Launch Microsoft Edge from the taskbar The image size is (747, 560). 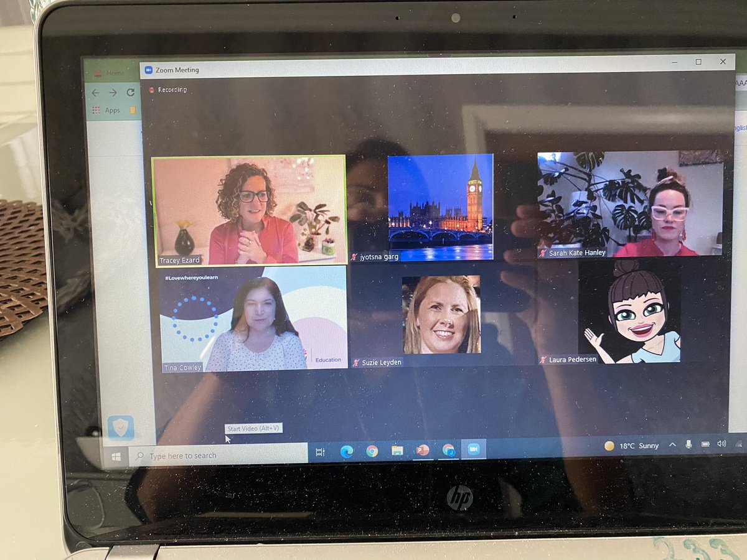tap(347, 452)
